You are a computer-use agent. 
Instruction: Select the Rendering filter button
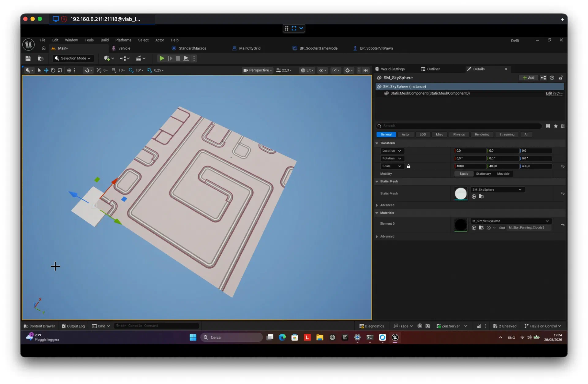[482, 134]
